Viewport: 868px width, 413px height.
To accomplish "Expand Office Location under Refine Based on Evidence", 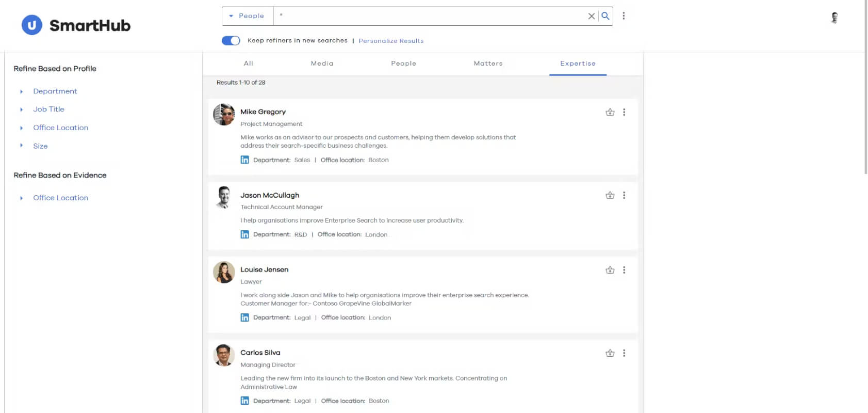I will (60, 198).
